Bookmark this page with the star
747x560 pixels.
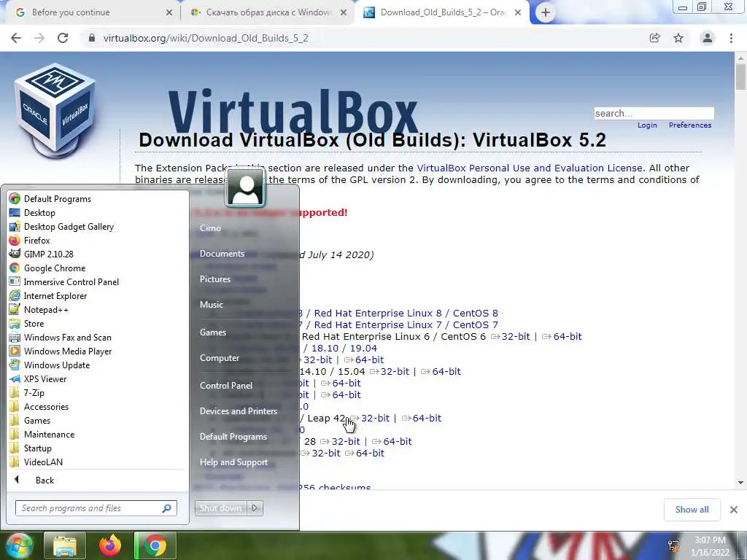(x=678, y=38)
